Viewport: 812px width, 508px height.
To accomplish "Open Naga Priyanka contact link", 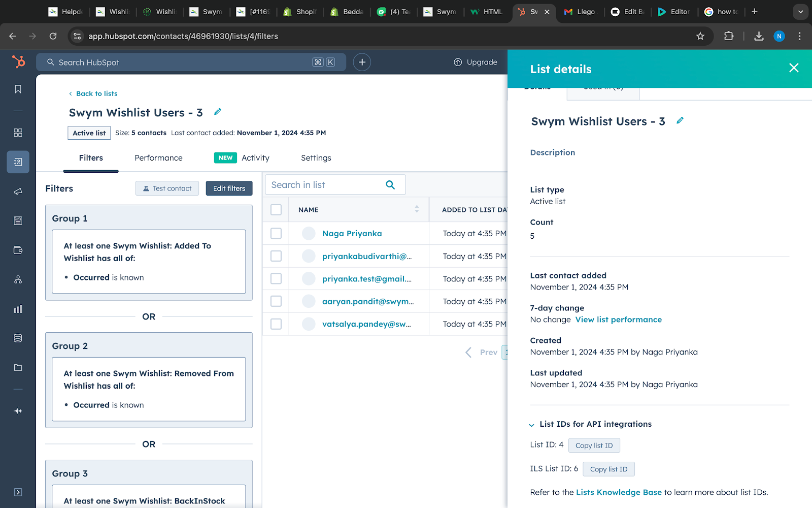I will click(352, 234).
